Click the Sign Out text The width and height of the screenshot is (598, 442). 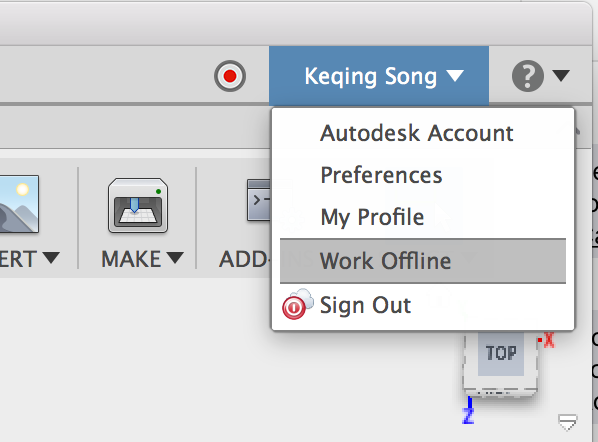click(365, 305)
